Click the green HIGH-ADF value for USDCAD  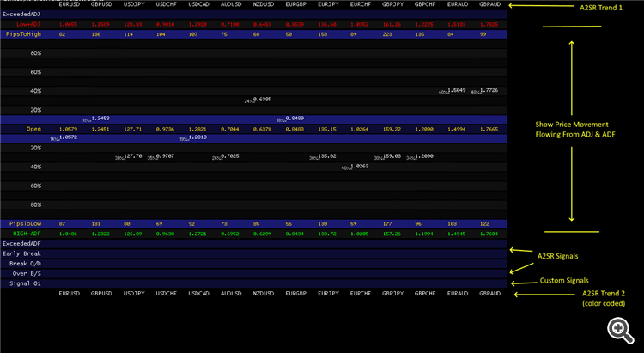point(197,234)
